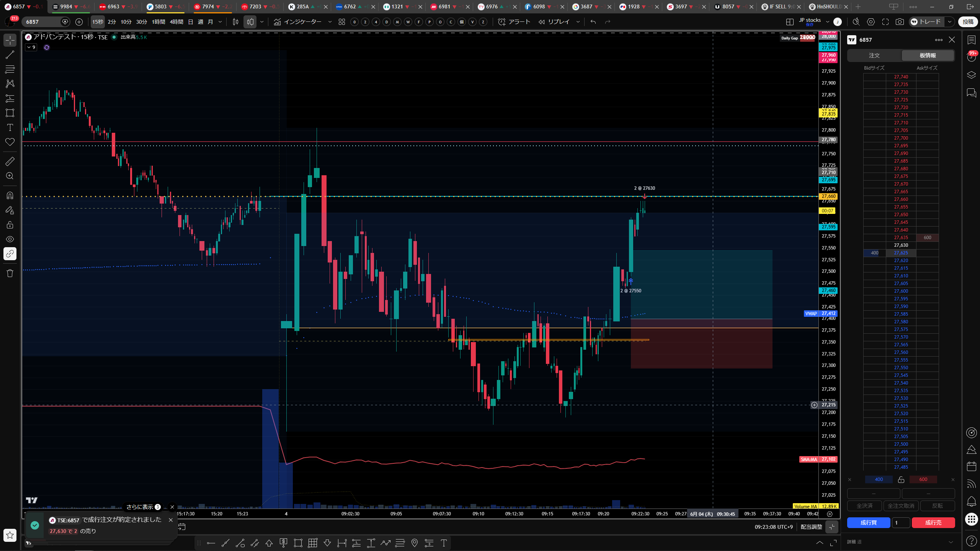Select the magnet mode icon
Image resolution: width=980 pixels, height=551 pixels.
click(10, 196)
